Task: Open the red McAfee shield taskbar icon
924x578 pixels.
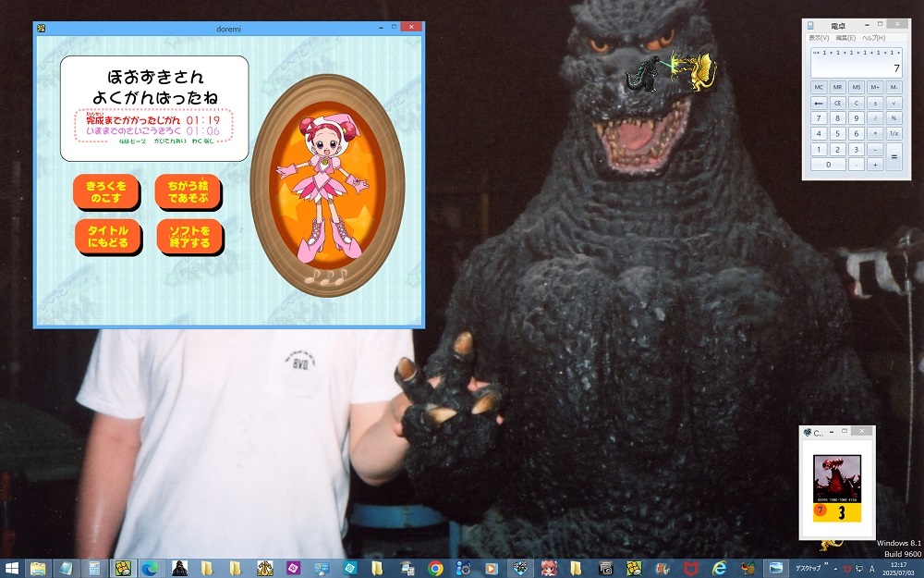Action: click(x=690, y=569)
